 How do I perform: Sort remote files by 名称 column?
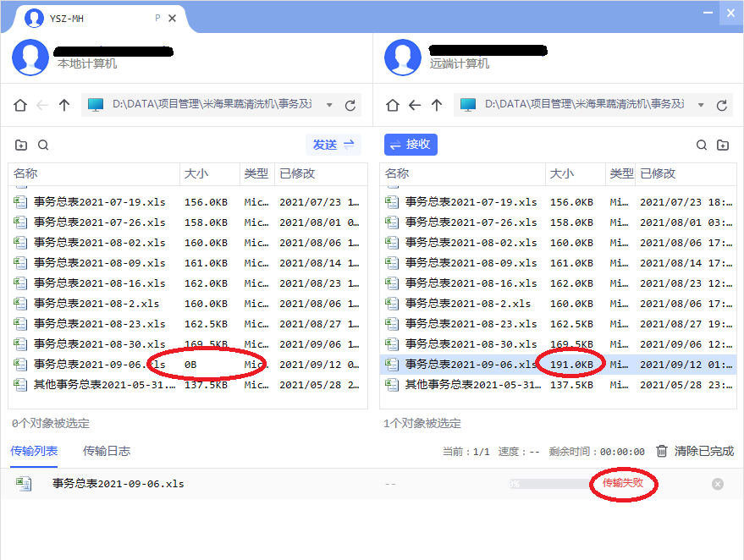click(x=463, y=173)
